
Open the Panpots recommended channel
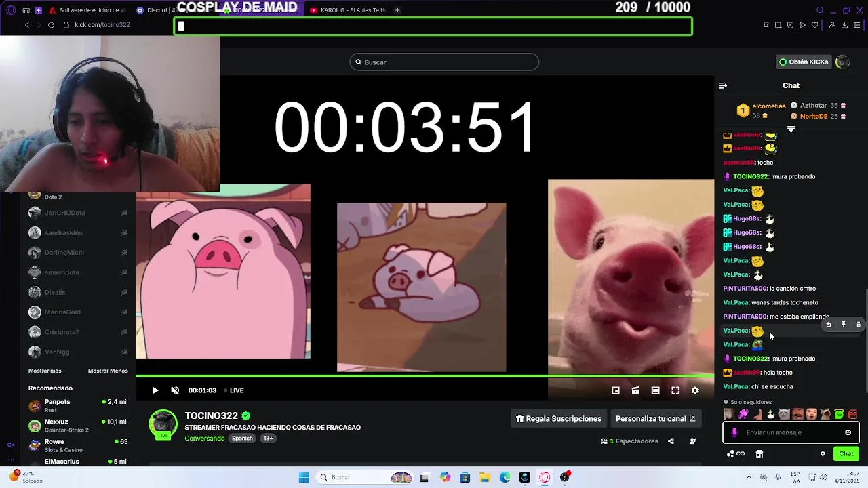click(78, 405)
